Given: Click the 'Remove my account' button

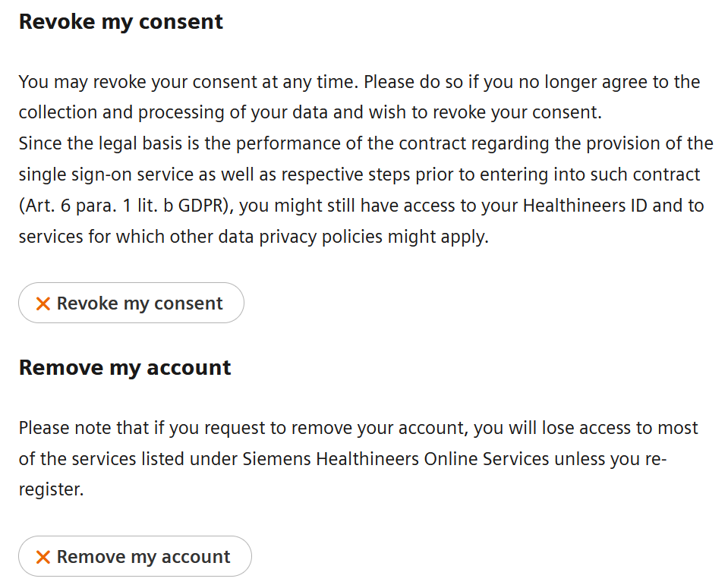Looking at the screenshot, I should (134, 556).
